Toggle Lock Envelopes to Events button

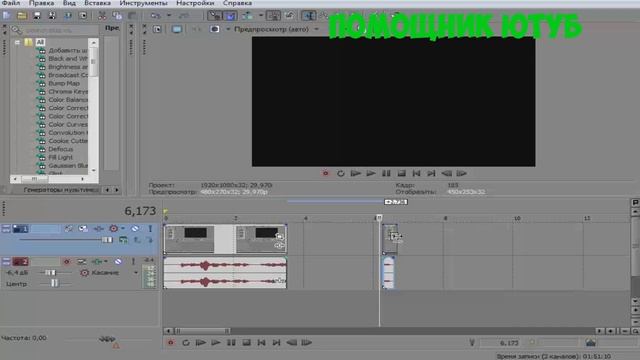(x=273, y=16)
